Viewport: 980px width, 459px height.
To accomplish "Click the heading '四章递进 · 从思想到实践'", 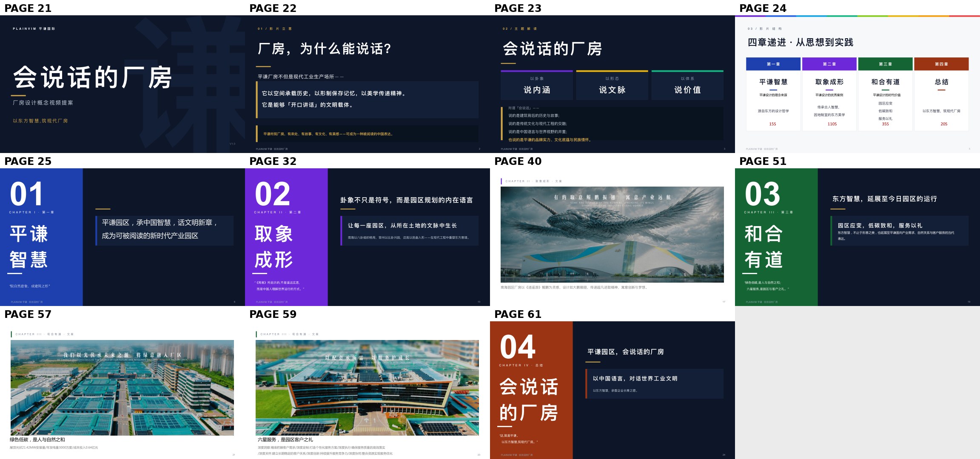I will point(801,42).
